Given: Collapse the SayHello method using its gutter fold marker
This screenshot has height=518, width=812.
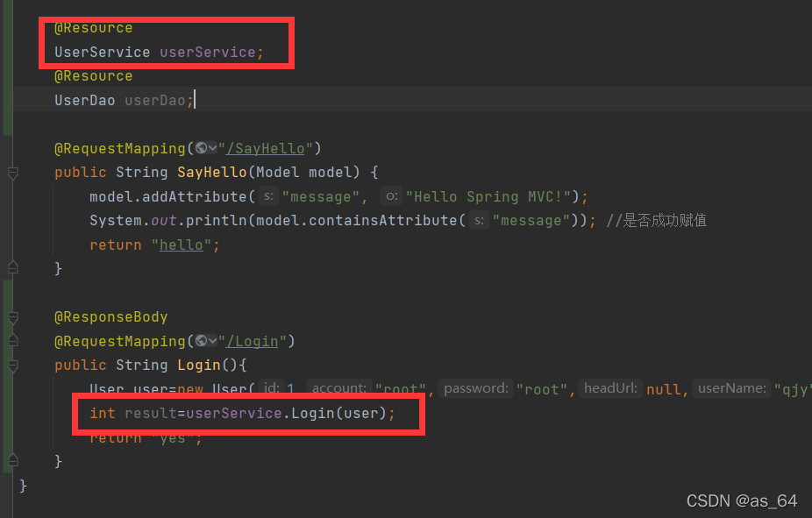Looking at the screenshot, I should point(13,173).
